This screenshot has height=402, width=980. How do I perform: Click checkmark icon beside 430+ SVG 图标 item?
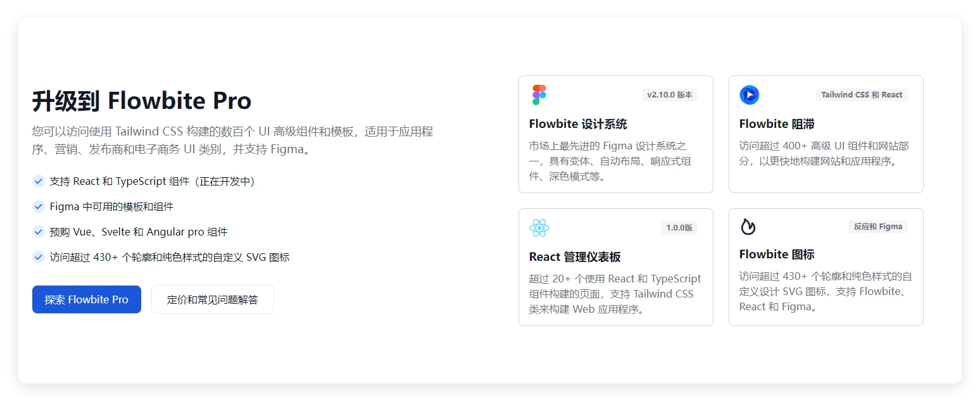pos(39,257)
